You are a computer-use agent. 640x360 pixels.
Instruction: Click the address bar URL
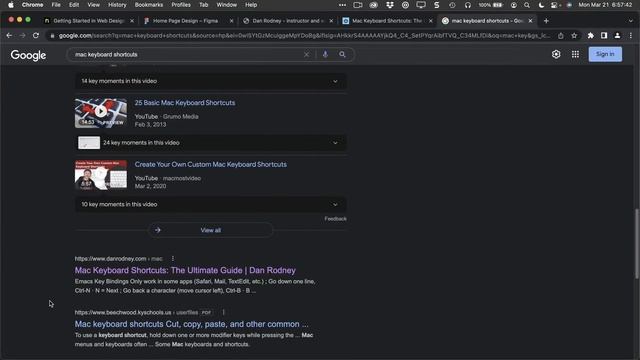[304, 36]
